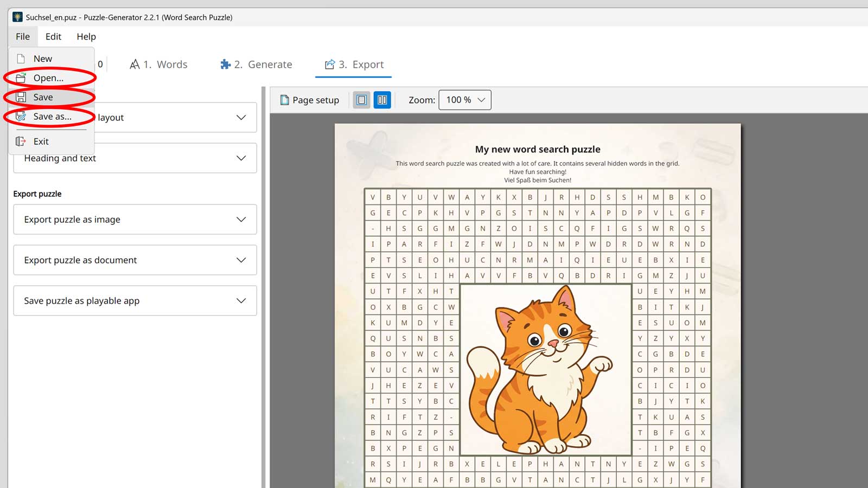Expand Export puzzle as image
The width and height of the screenshot is (868, 488).
click(x=135, y=220)
